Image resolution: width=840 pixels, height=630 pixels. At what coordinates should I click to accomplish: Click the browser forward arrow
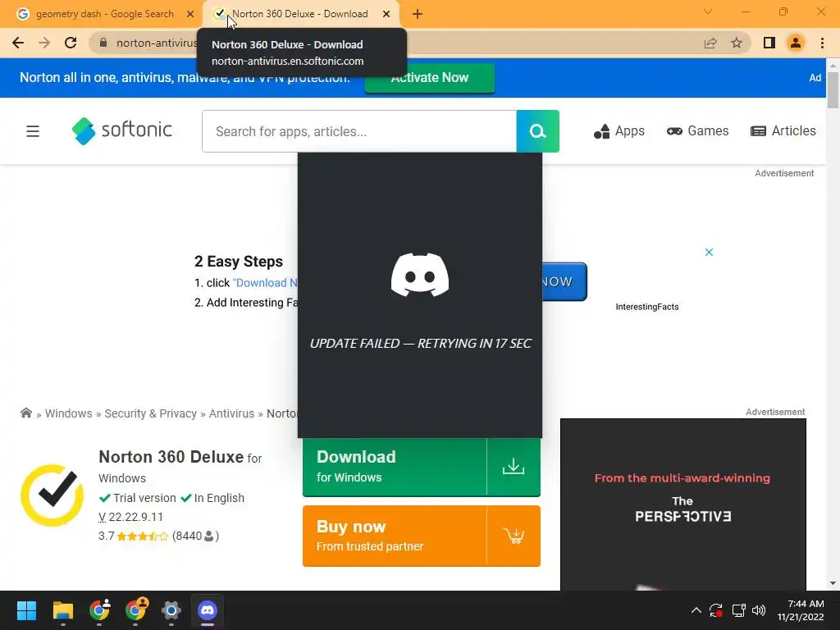point(44,43)
